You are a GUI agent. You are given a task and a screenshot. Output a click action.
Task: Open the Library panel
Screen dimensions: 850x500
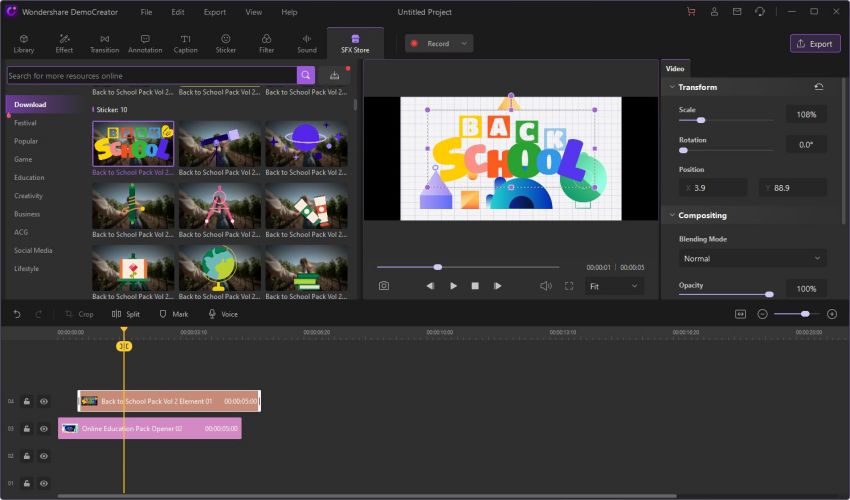(x=24, y=44)
